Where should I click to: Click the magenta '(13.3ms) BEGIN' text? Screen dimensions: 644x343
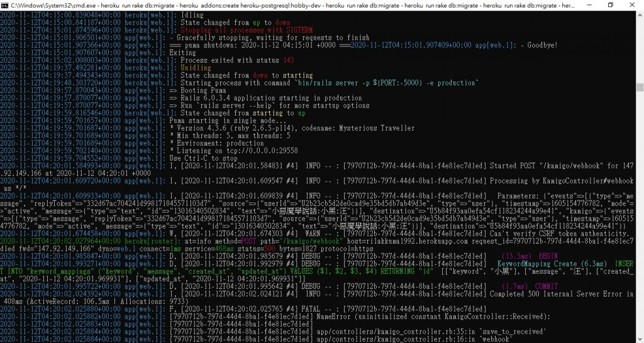[530, 256]
